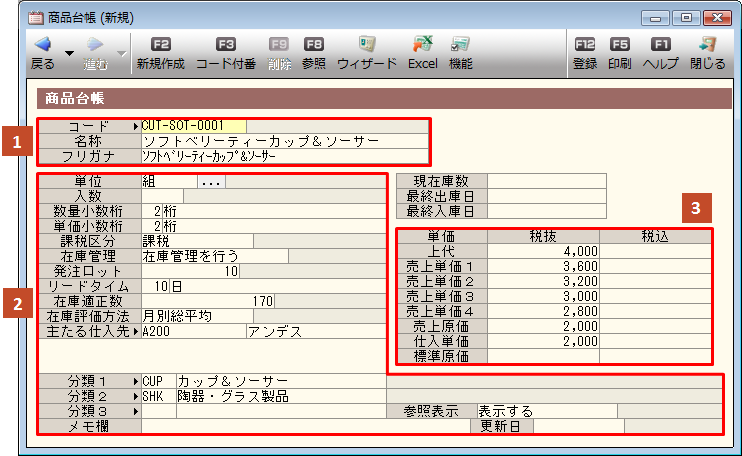This screenshot has height=456, width=742.
Task: Select the 課税区分 field showing 課税
Action: [x=197, y=241]
